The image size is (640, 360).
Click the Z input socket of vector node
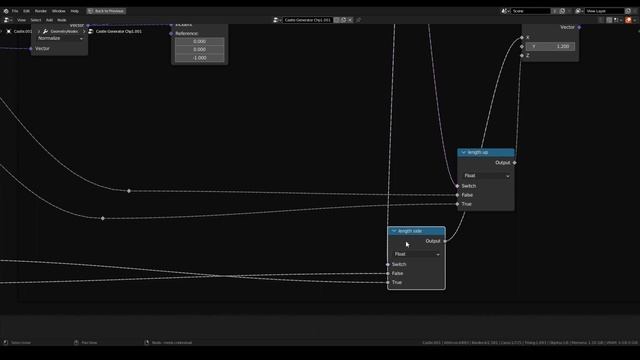click(x=522, y=56)
